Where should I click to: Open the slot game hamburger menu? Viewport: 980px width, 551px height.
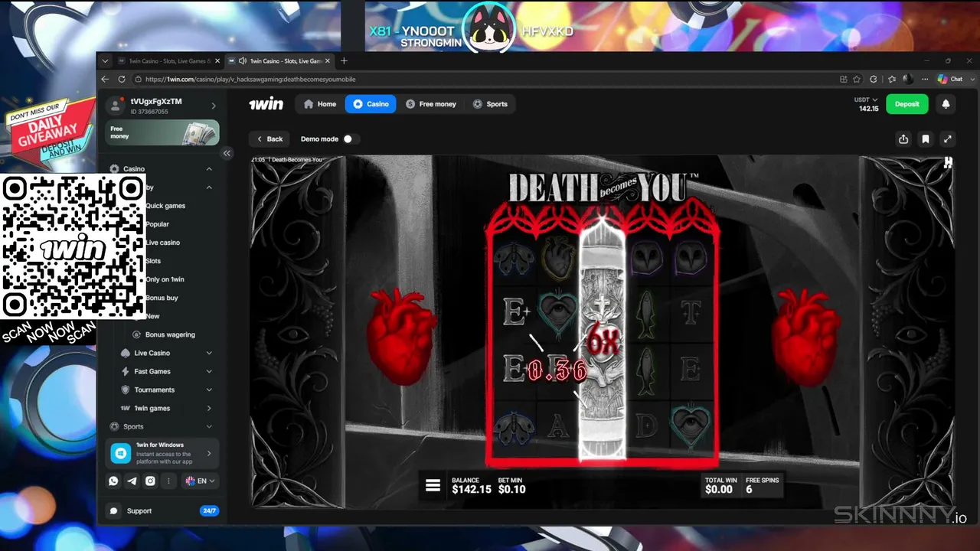(x=433, y=485)
